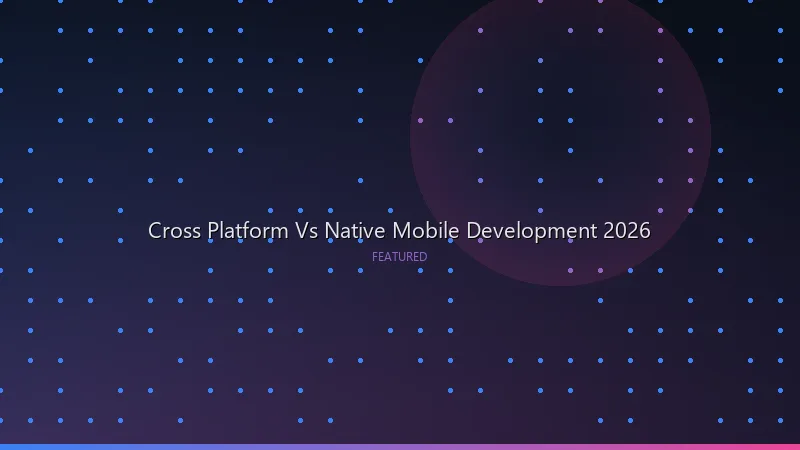Click the left edge of the purple circle
Screen dimensions: 800x450
pos(412,135)
